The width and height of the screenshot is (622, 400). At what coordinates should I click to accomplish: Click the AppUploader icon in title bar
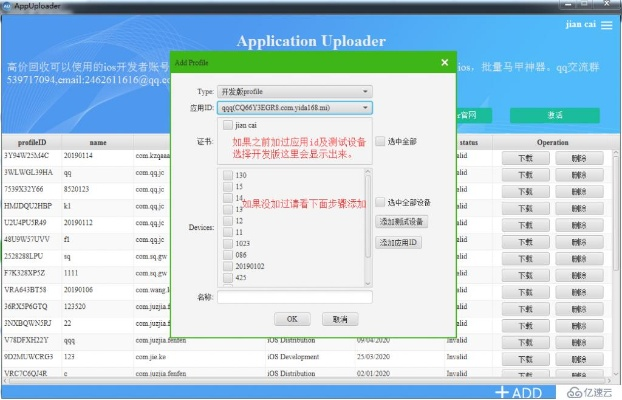tap(7, 5)
